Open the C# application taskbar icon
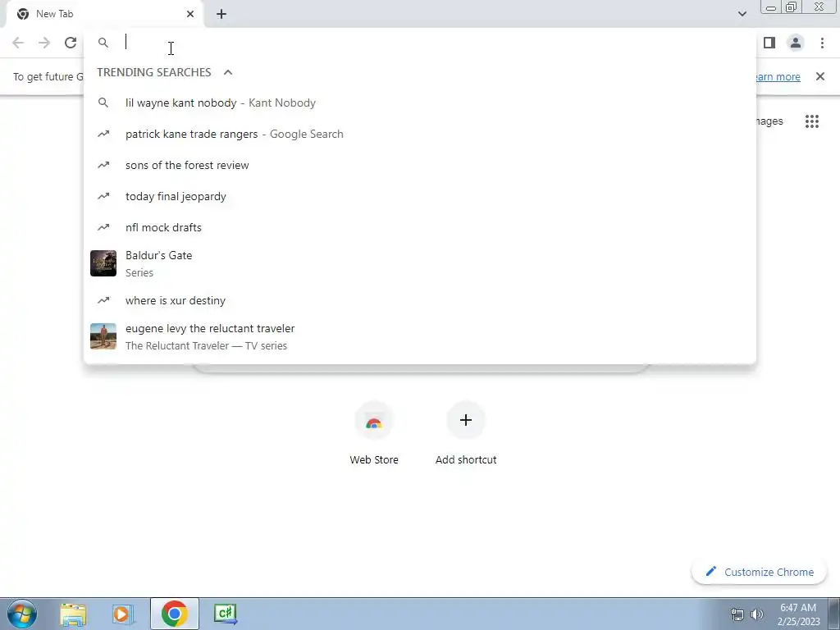Image resolution: width=840 pixels, height=630 pixels. point(225,614)
